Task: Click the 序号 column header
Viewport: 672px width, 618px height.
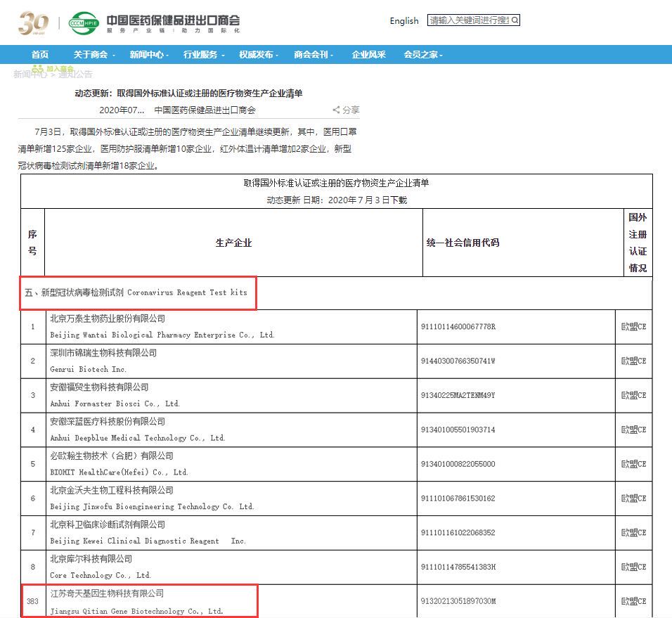Action: (x=32, y=243)
